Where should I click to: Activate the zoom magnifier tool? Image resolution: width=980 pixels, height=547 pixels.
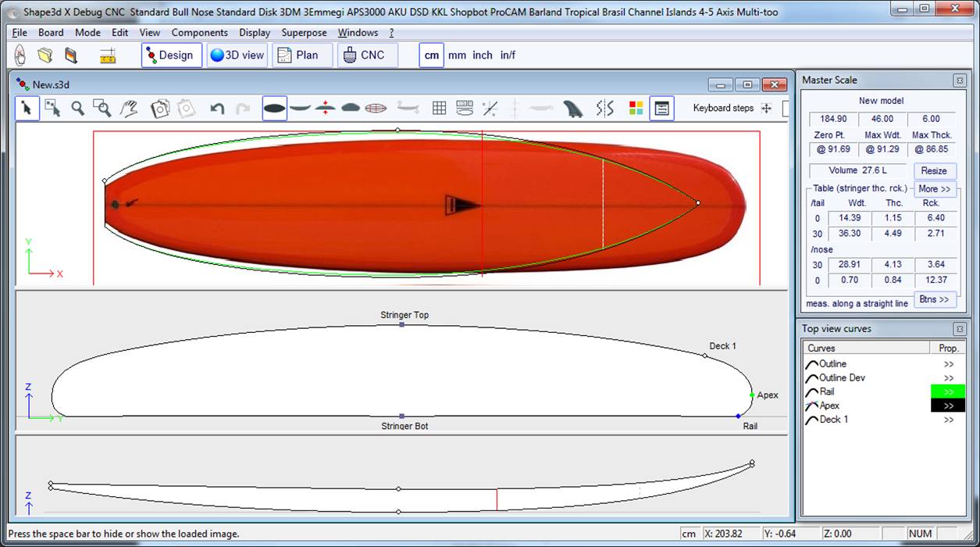78,109
